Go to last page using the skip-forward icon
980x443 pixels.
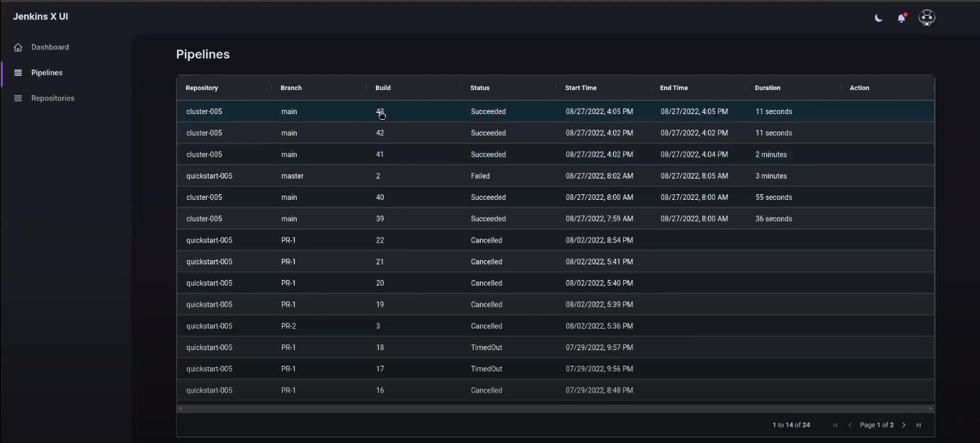click(918, 425)
